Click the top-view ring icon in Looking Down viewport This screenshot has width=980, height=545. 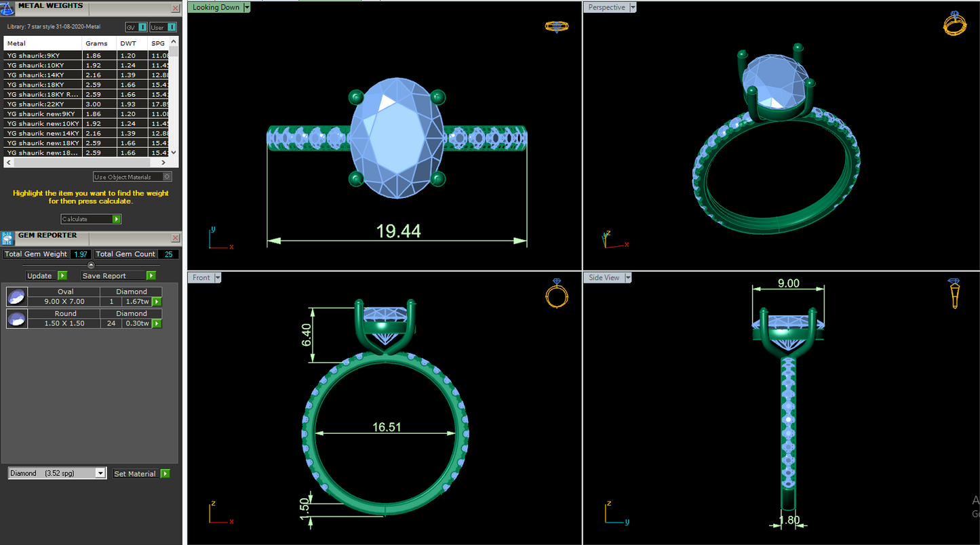[x=556, y=26]
